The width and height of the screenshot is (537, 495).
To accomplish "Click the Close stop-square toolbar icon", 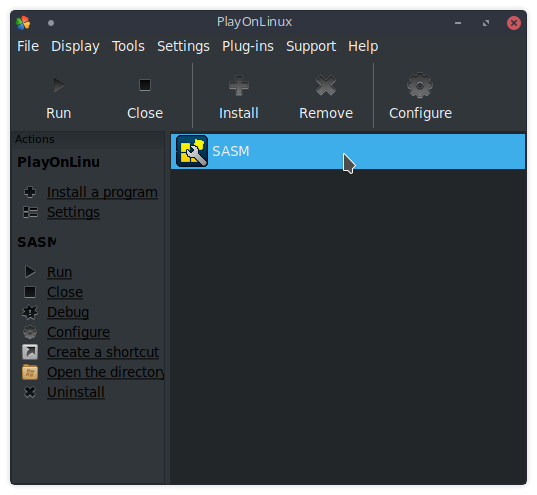I will click(145, 85).
